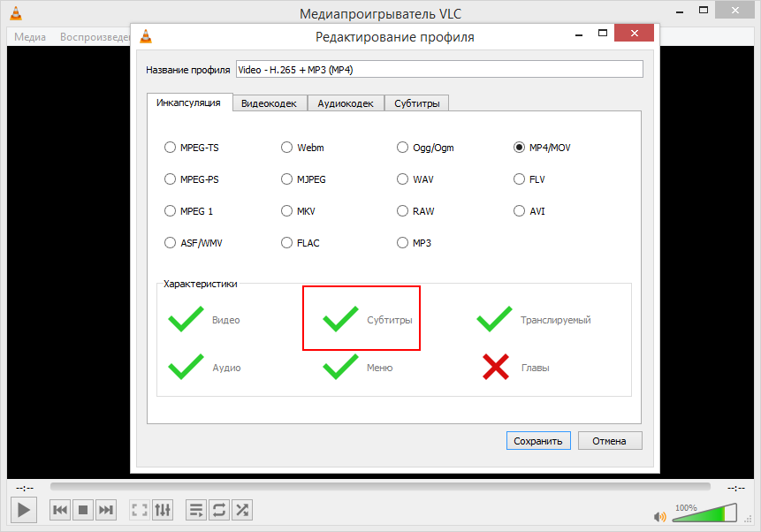Screen dimensions: 761x532
Task: Click the Название профиля label
Action: coord(188,70)
